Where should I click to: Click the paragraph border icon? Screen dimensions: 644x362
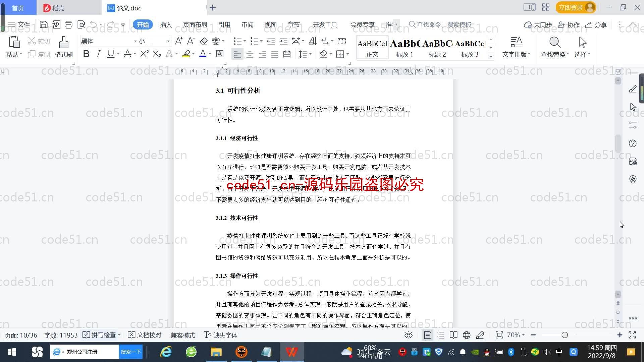pyautogui.click(x=340, y=54)
